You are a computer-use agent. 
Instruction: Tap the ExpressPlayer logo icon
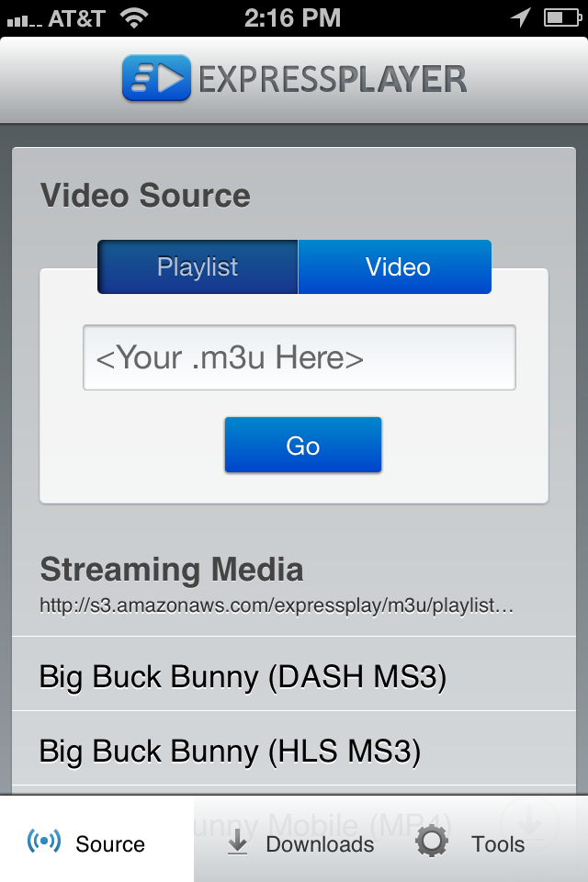pyautogui.click(x=156, y=78)
